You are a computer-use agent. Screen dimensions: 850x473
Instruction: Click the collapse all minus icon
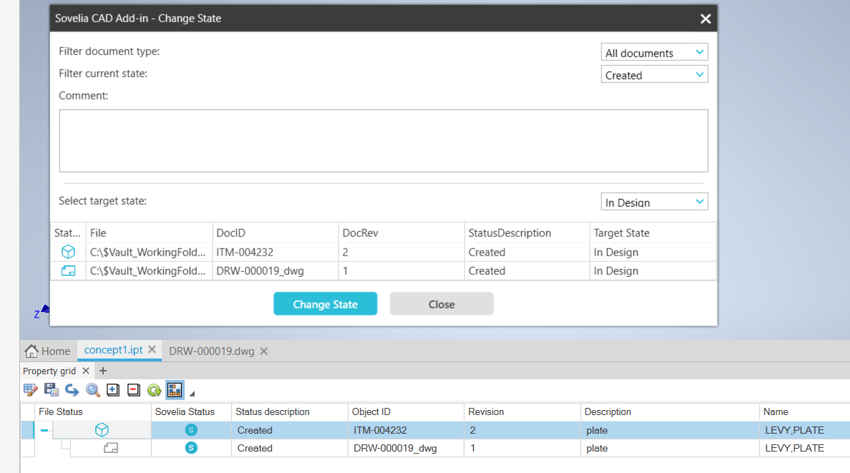[133, 390]
